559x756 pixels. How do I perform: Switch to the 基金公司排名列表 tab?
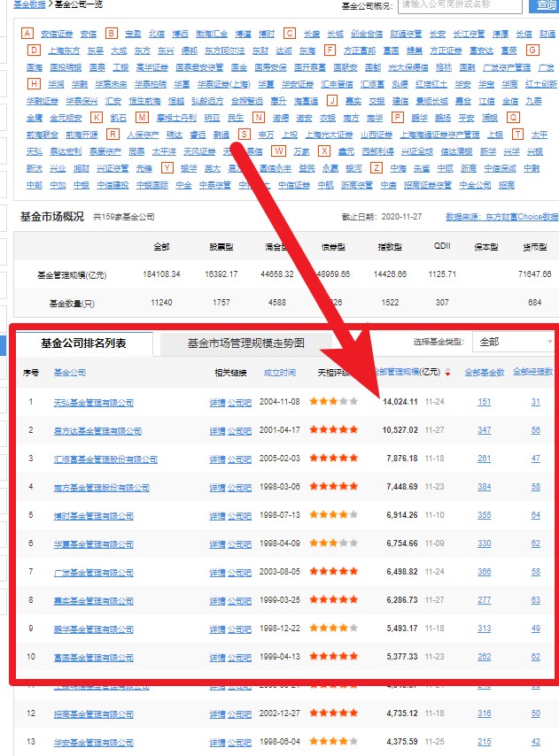point(83,343)
